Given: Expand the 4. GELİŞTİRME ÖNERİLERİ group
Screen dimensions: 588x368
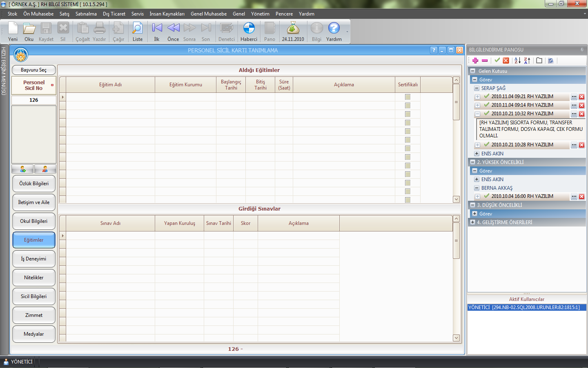Looking at the screenshot, I should point(472,222).
